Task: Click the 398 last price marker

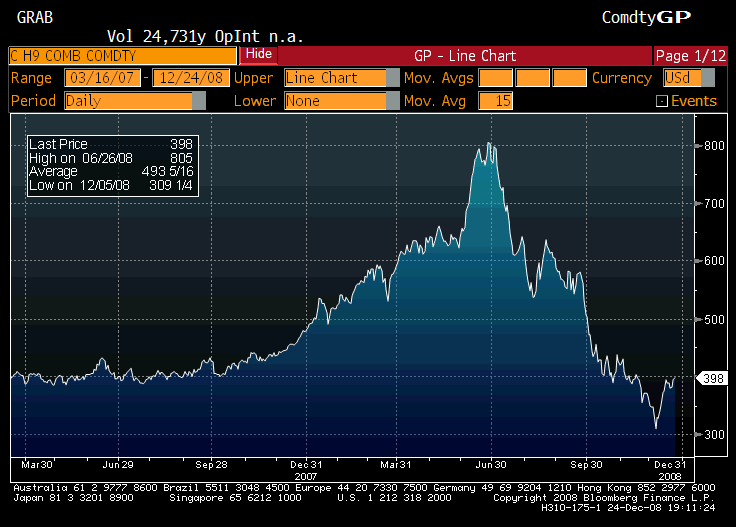Action: tap(710, 379)
